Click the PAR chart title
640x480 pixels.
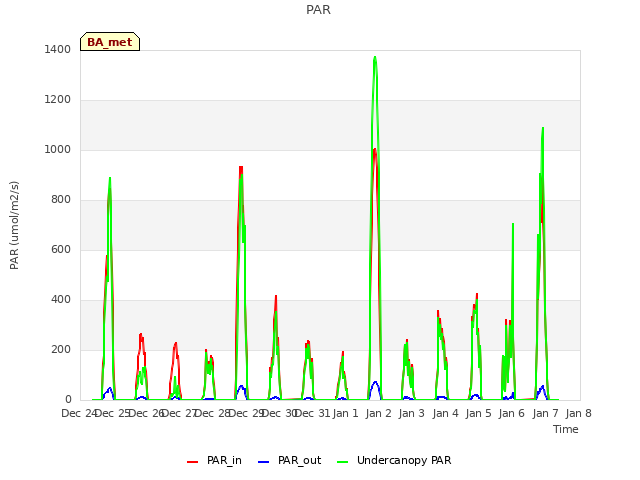point(318,10)
